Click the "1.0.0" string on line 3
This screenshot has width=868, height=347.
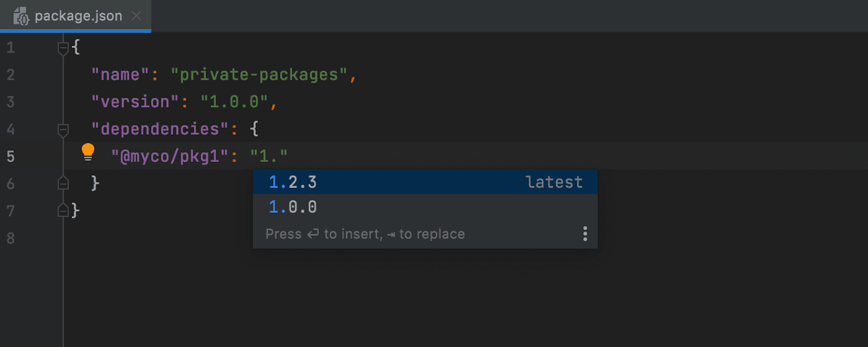[x=234, y=102]
